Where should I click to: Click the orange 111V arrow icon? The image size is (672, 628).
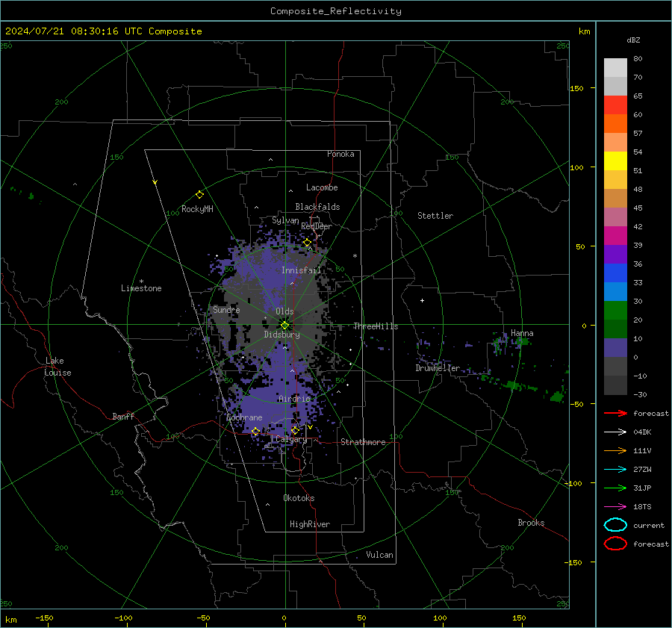coord(615,450)
